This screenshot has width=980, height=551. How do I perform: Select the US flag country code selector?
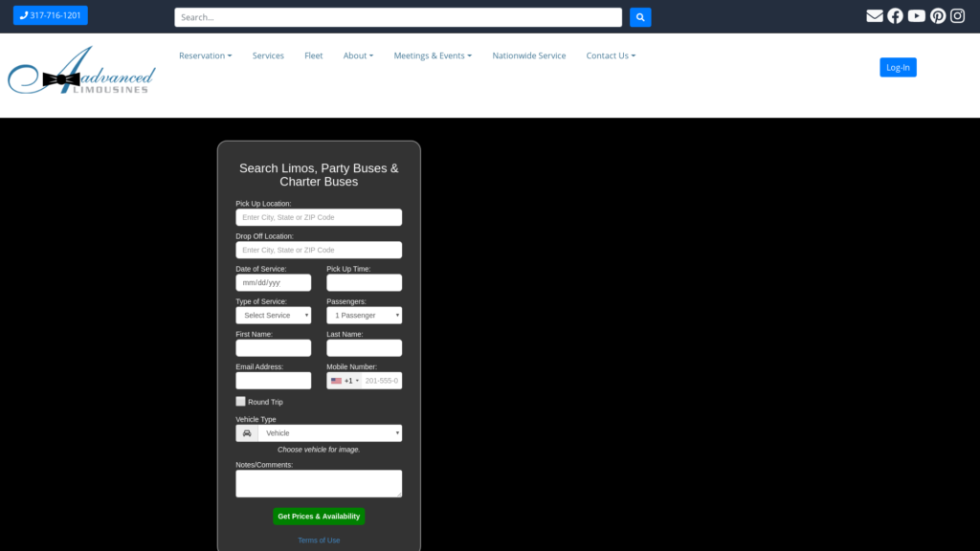344,381
